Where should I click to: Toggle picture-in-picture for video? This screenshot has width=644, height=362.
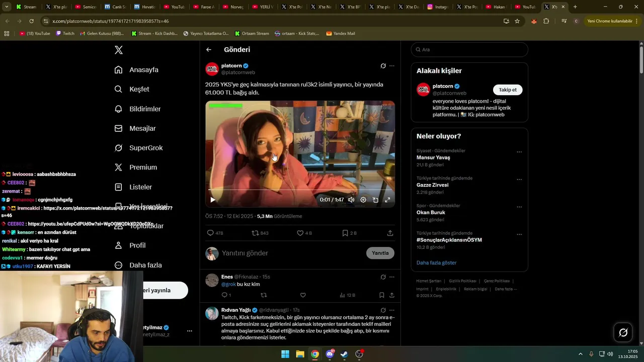click(x=375, y=200)
